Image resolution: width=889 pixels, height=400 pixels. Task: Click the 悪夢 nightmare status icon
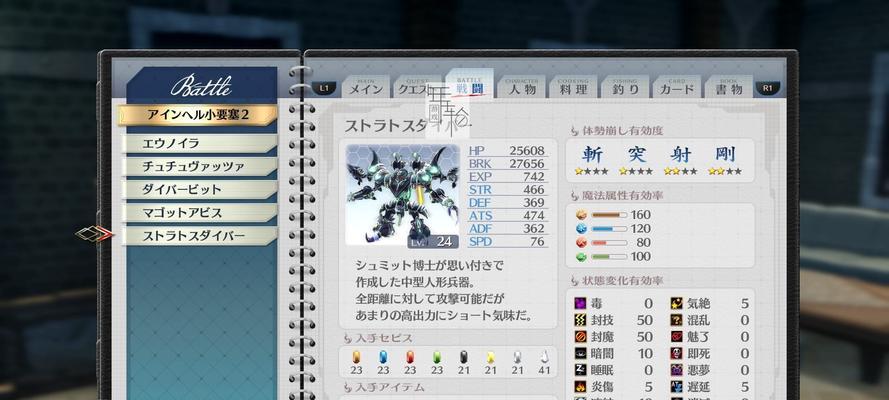click(x=676, y=370)
